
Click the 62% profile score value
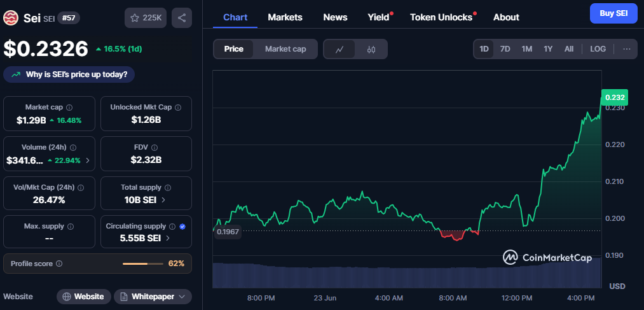[x=176, y=264]
